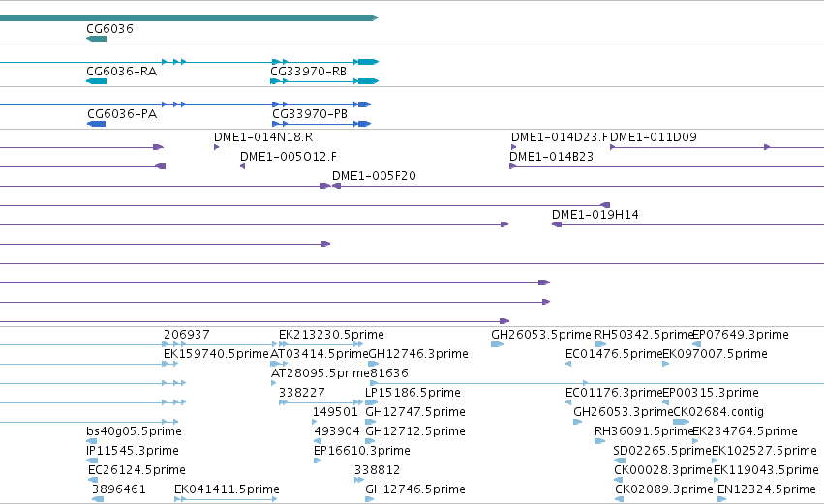Click the EK213230.5prime EST label

[x=331, y=335]
